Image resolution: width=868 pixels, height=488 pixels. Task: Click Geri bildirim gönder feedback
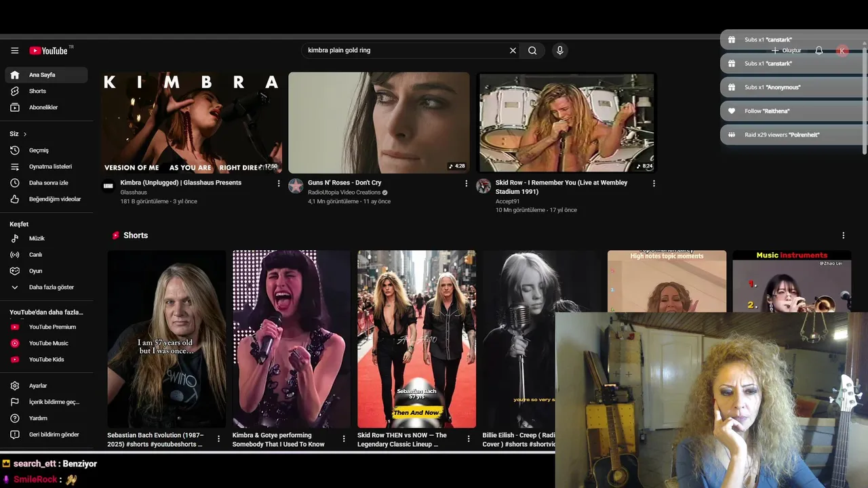click(x=46, y=434)
